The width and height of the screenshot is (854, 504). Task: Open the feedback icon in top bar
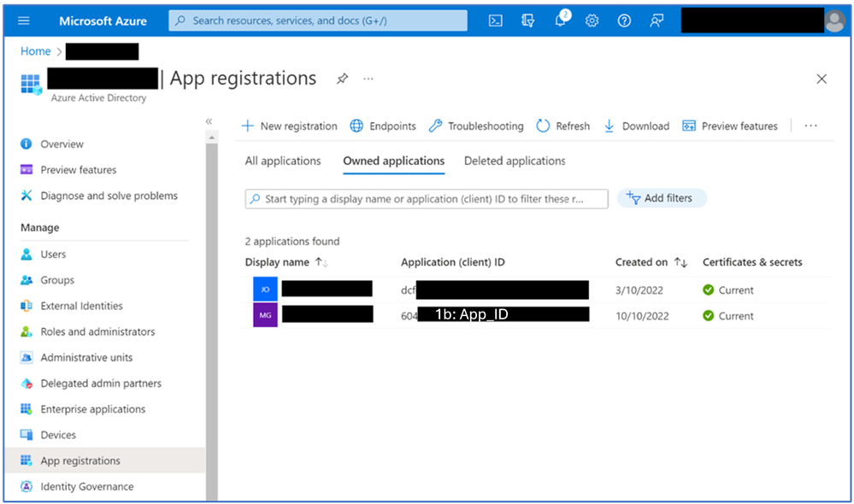657,21
